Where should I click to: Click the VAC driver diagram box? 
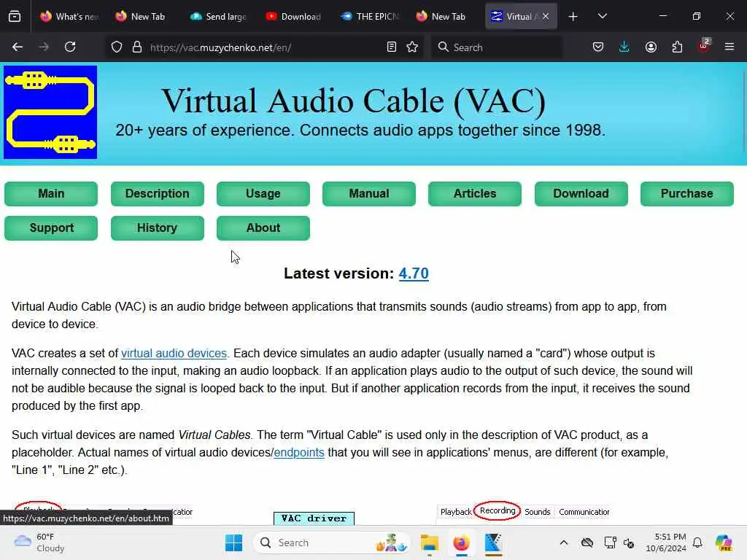314,518
